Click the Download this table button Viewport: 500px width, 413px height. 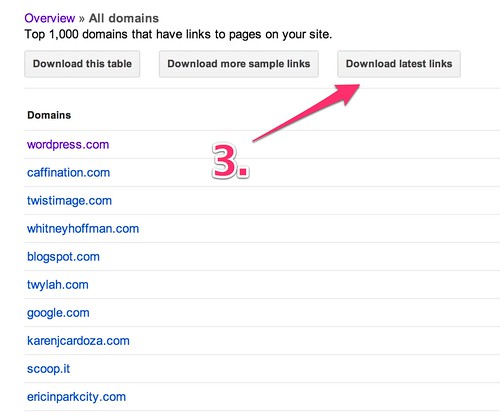click(x=82, y=64)
